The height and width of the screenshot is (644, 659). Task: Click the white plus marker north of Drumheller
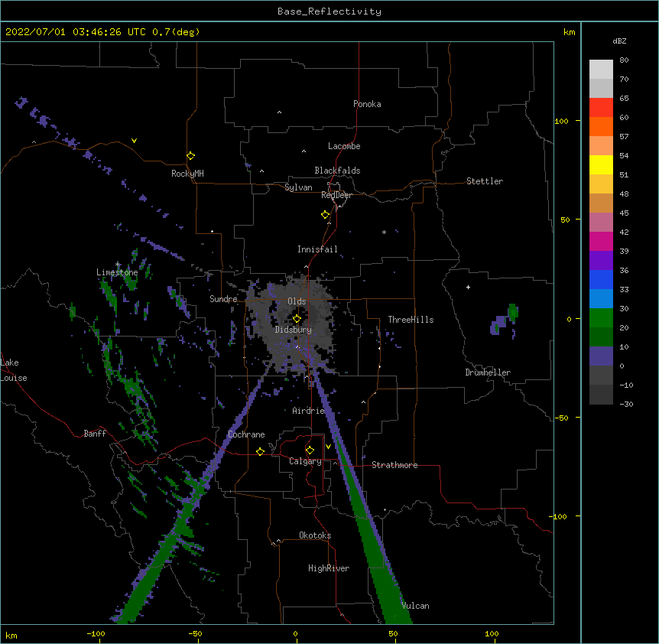click(468, 287)
